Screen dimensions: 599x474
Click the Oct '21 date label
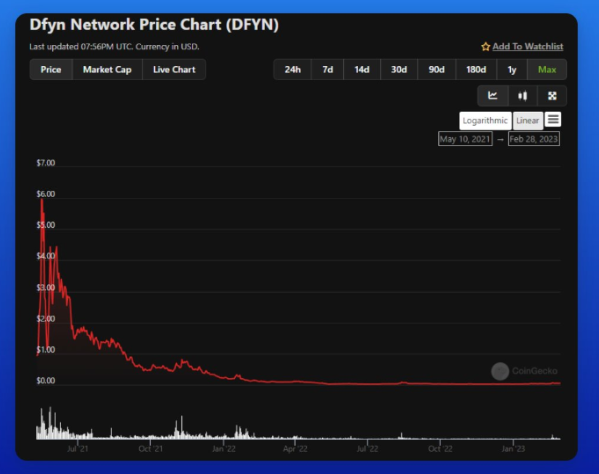(151, 449)
